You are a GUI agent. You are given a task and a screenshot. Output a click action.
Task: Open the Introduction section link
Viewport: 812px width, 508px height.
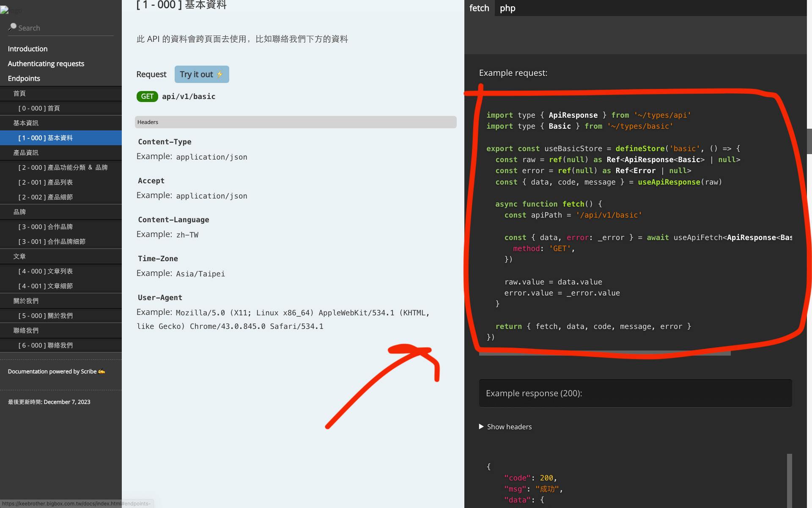pos(27,49)
